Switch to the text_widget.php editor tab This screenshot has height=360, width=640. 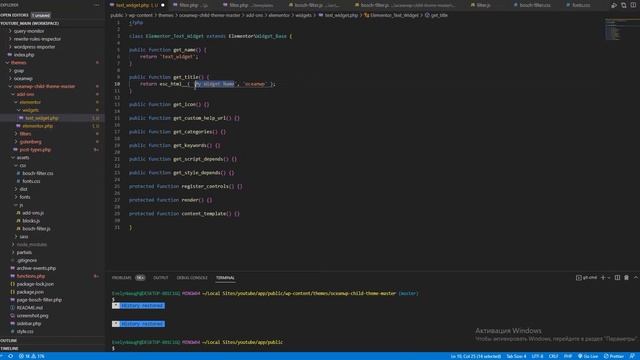click(137, 5)
